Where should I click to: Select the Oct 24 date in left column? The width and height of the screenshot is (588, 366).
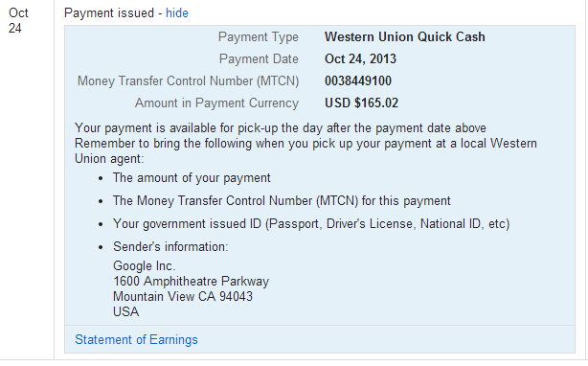[18, 21]
